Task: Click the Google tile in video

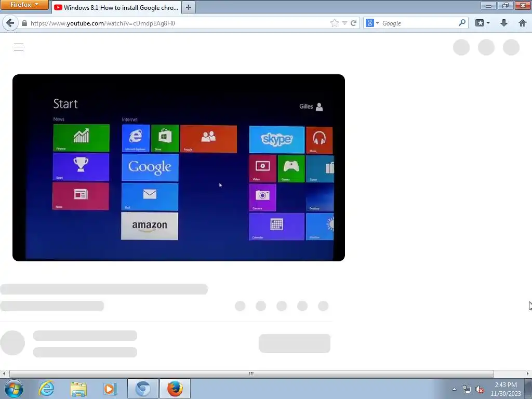Action: [150, 167]
